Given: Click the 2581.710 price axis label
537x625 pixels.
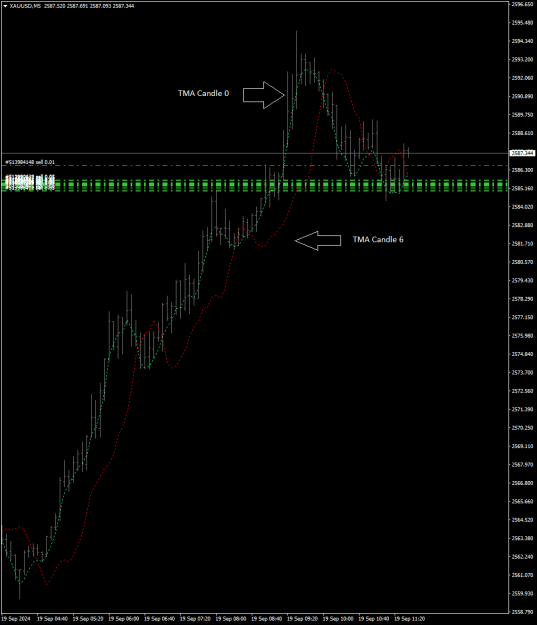Looking at the screenshot, I should (523, 243).
